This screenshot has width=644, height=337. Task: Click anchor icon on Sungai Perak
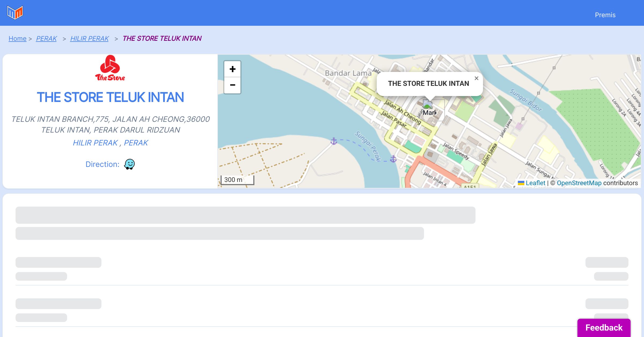point(334,141)
